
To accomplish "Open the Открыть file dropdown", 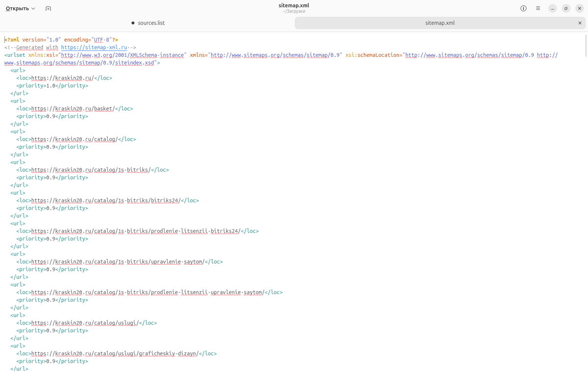I will coord(21,8).
